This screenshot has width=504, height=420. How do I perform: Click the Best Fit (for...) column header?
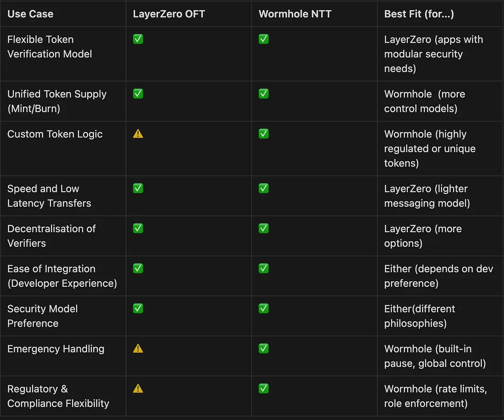click(x=419, y=14)
